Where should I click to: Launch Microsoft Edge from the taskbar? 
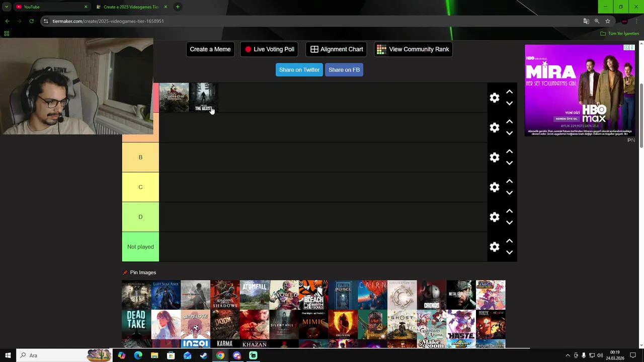138,355
